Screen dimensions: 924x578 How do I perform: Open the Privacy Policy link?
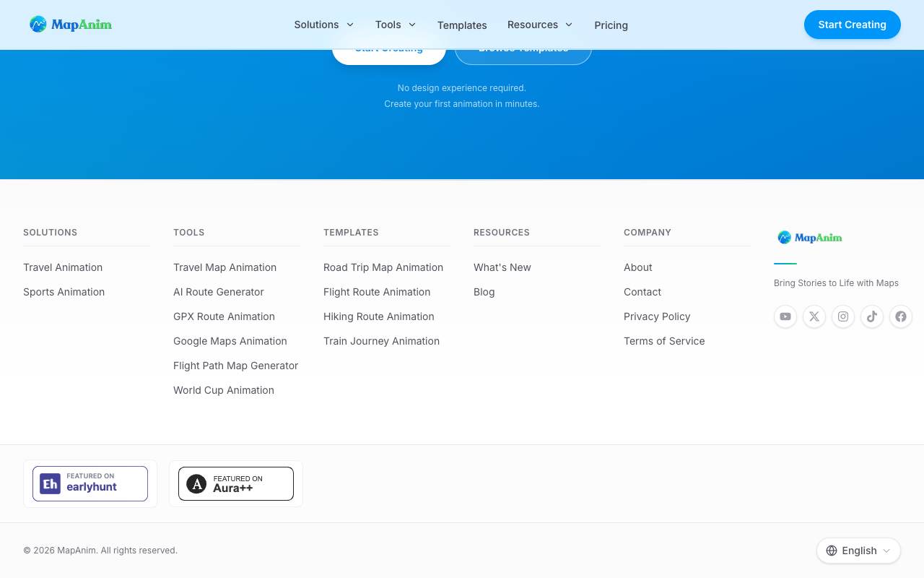pyautogui.click(x=657, y=316)
